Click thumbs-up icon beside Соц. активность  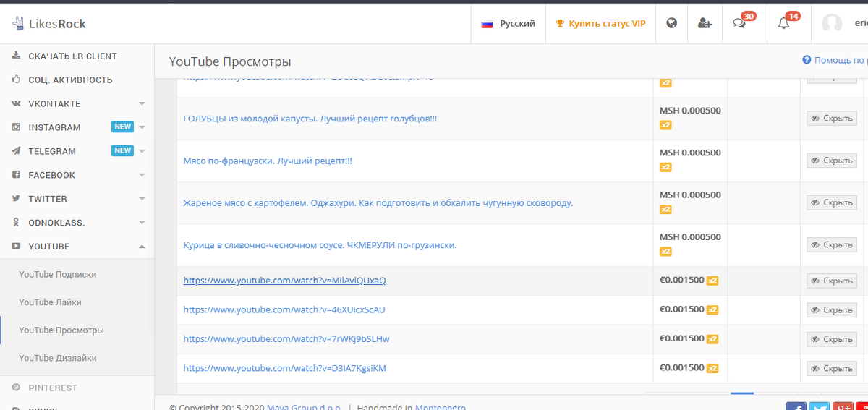click(x=16, y=80)
